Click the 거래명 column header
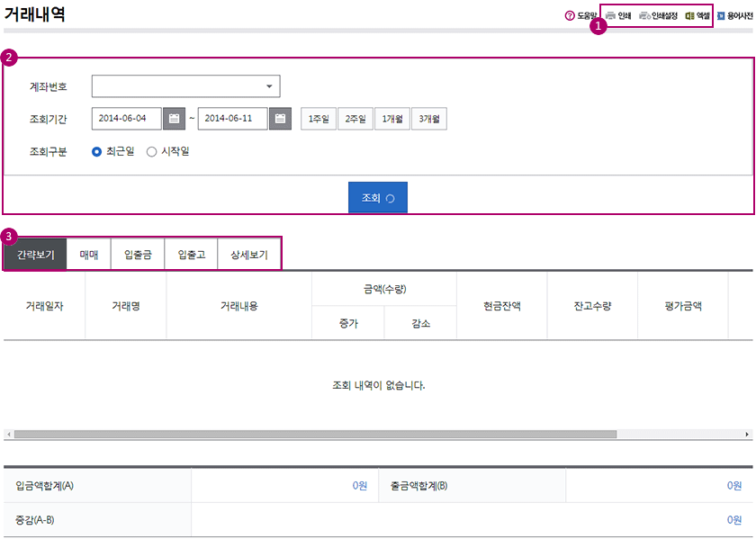Image resolution: width=756 pixels, height=539 pixels. tap(126, 306)
